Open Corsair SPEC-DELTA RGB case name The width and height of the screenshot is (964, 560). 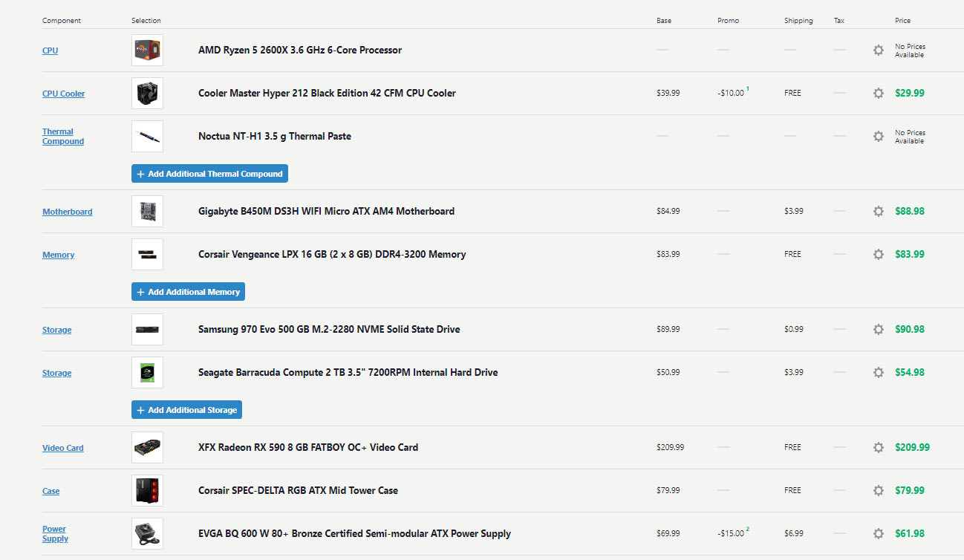point(298,491)
